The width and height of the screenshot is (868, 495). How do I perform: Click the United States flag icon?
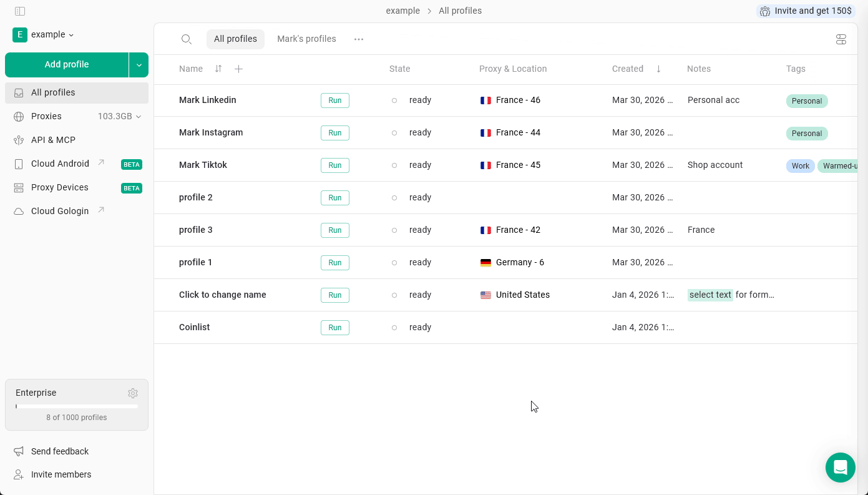pos(485,295)
